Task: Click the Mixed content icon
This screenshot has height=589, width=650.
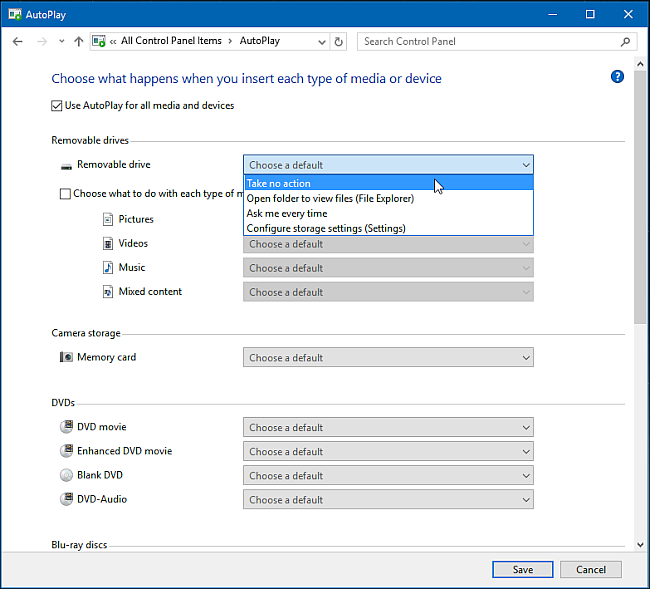Action: tap(108, 292)
